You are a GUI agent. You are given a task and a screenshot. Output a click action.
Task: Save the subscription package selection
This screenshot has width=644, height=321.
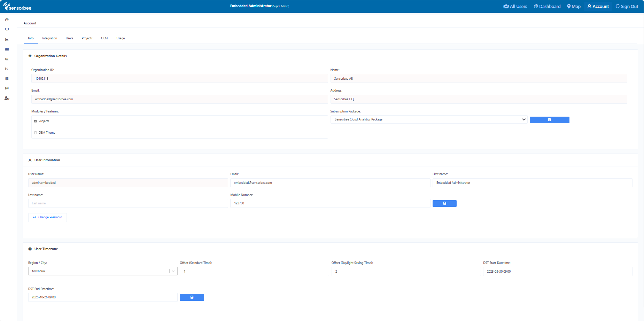549,120
